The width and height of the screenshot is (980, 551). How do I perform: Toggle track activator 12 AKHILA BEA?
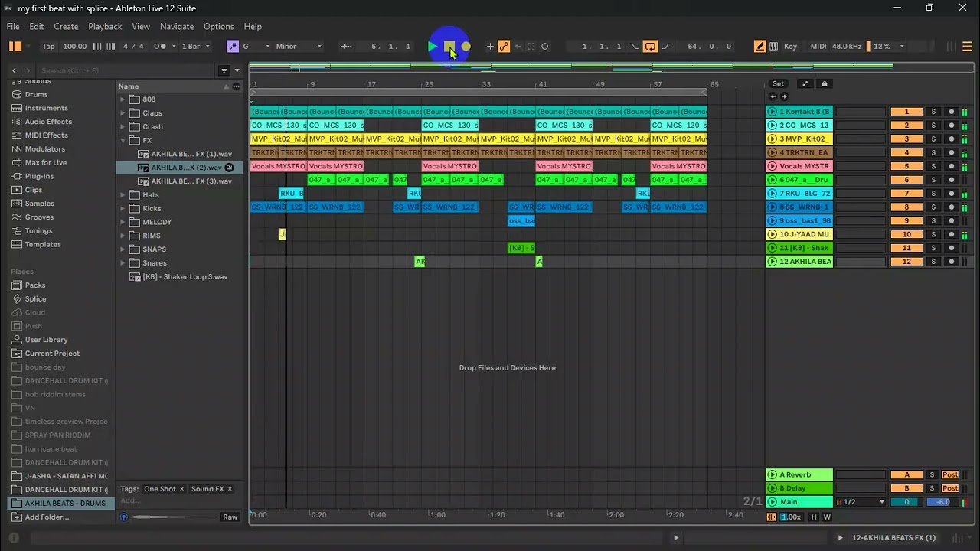tap(906, 262)
